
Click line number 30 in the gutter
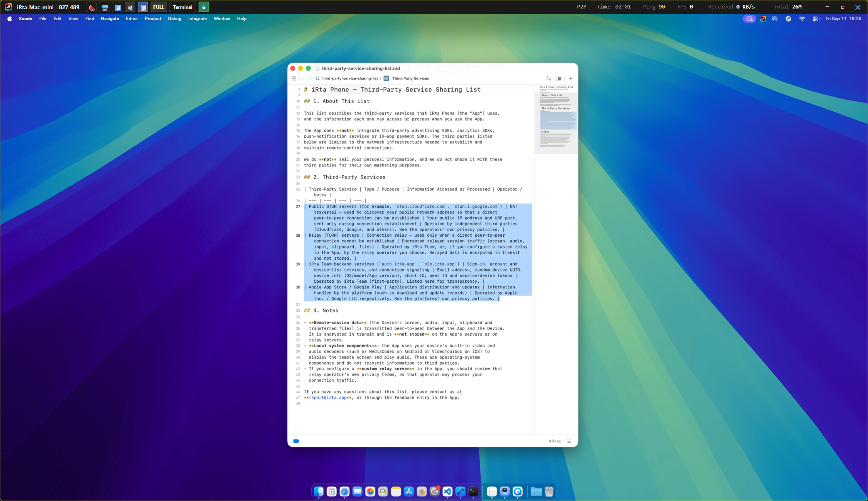click(x=298, y=287)
